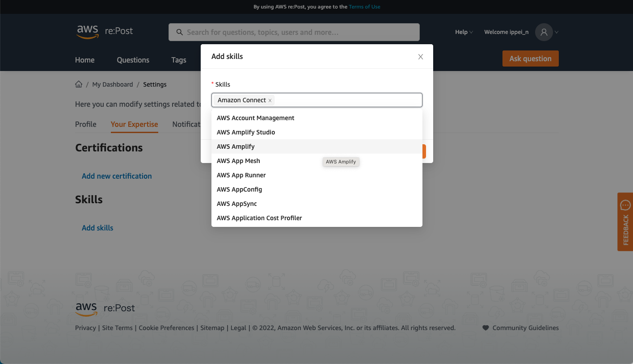
Task: Open the Questions navigation item
Action: click(133, 60)
